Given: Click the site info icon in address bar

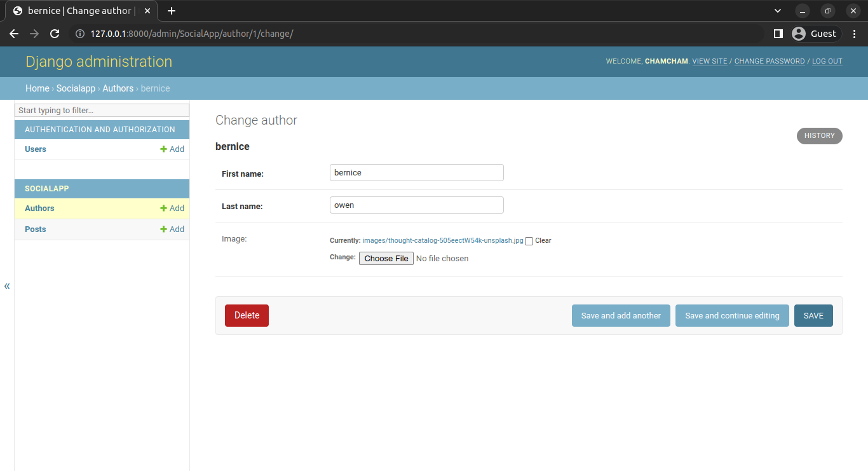Looking at the screenshot, I should [80, 34].
